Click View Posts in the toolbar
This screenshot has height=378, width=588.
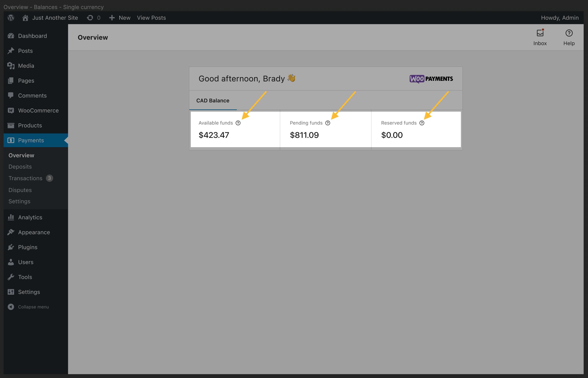tap(151, 18)
